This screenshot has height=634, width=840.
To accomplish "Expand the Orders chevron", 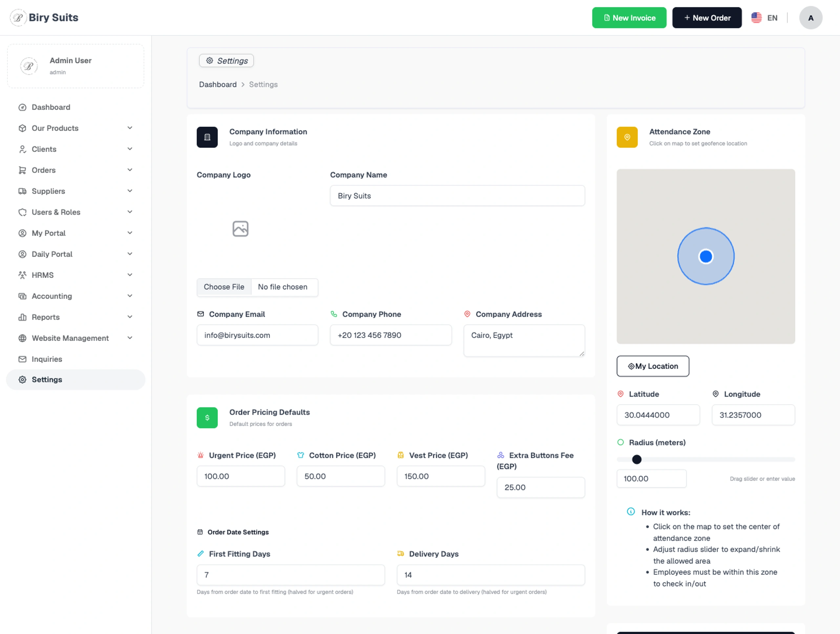I will pyautogui.click(x=130, y=170).
